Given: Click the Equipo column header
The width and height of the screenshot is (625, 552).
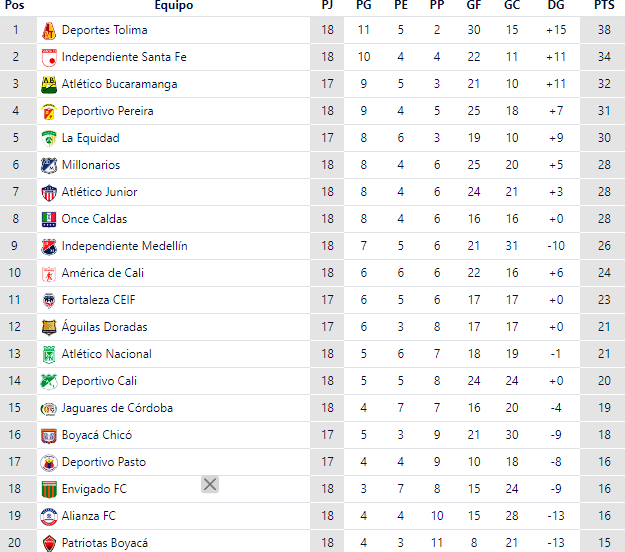Looking at the screenshot, I should coord(174,5).
